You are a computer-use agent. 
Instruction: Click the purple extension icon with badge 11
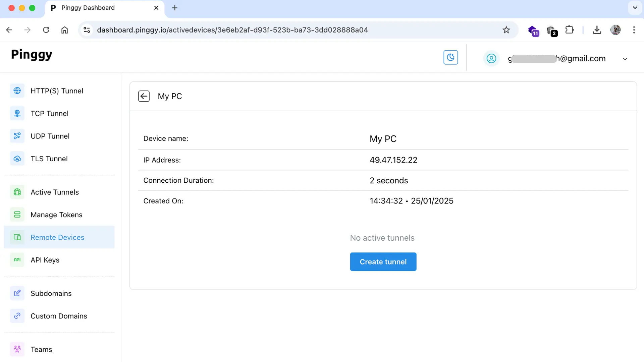[533, 31]
